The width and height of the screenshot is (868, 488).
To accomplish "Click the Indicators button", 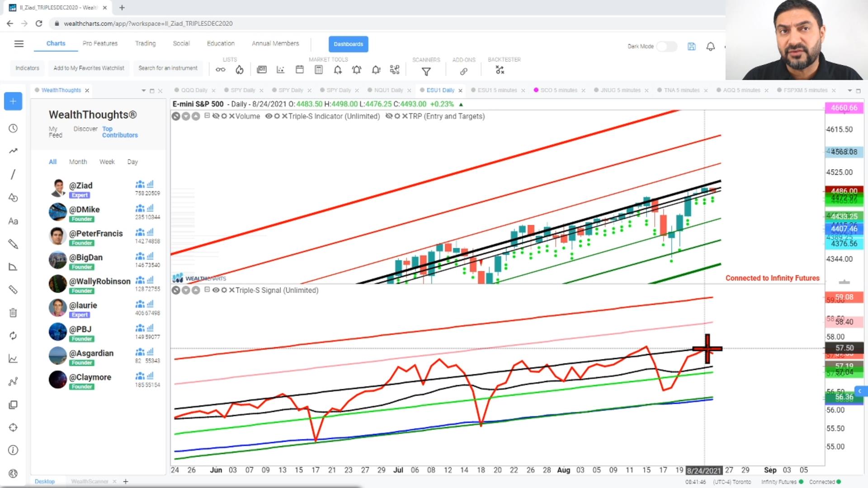I will click(27, 68).
